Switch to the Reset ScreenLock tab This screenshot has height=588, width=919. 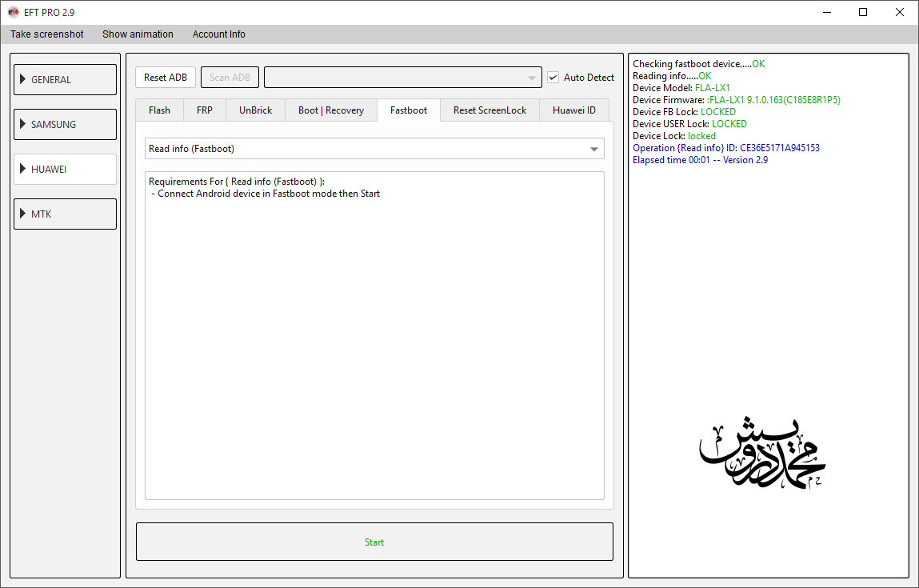click(489, 110)
